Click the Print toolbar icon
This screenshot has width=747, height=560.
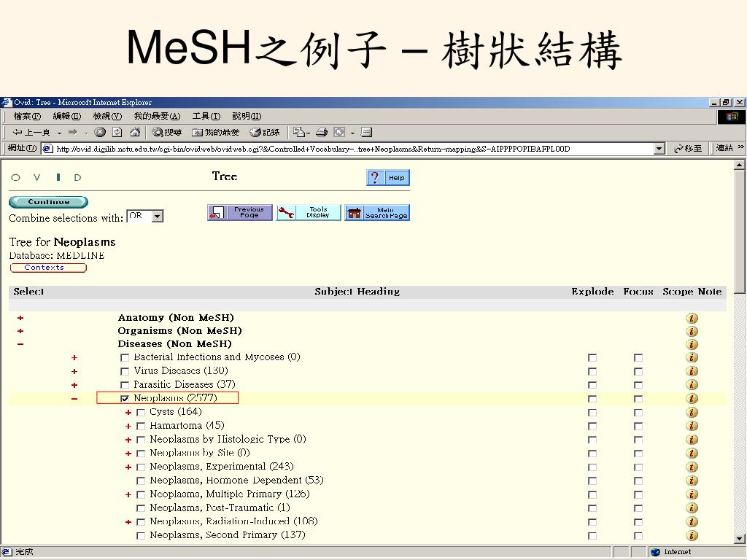pyautogui.click(x=322, y=132)
